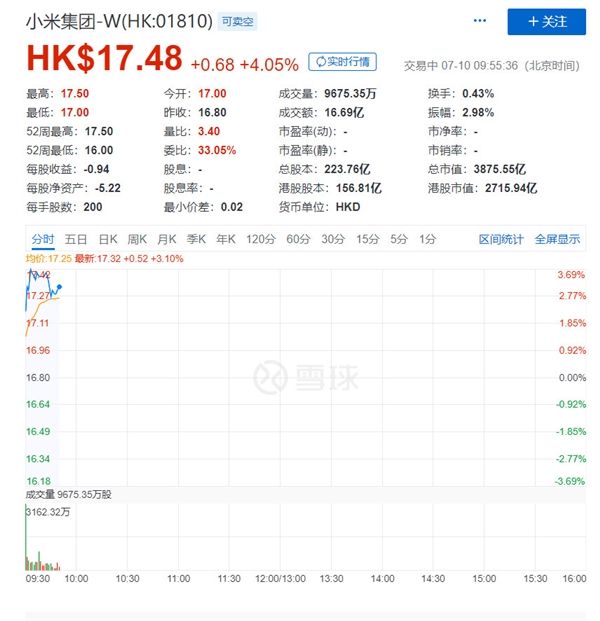The width and height of the screenshot is (600, 621).
Task: Select the 120分 interval tab
Action: tap(261, 239)
